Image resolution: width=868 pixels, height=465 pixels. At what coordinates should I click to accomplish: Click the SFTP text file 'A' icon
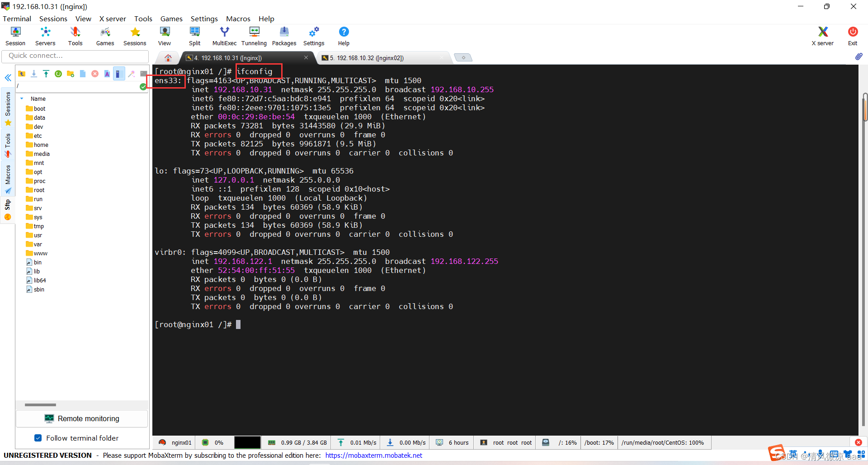pyautogui.click(x=107, y=74)
